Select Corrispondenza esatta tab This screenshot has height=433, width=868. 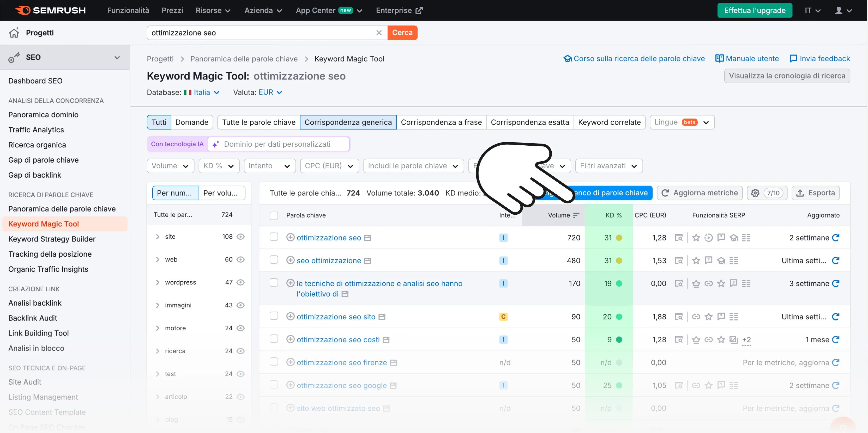tap(530, 122)
